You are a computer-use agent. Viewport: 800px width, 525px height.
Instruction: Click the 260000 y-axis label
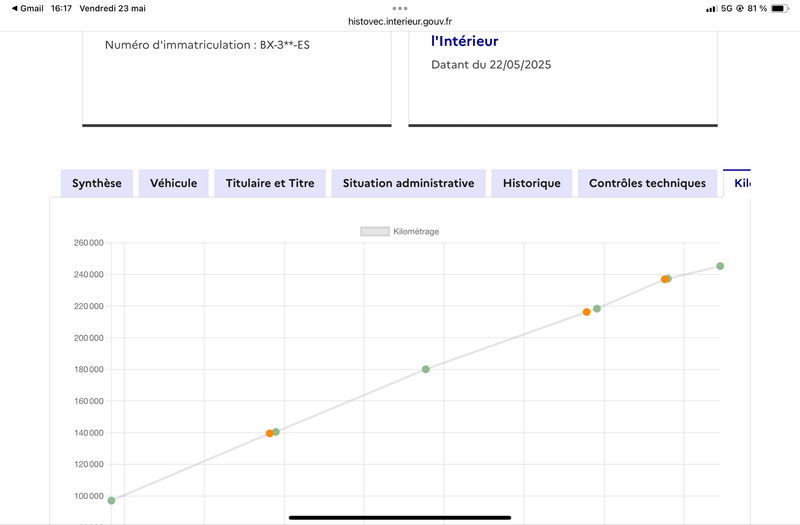click(x=89, y=243)
